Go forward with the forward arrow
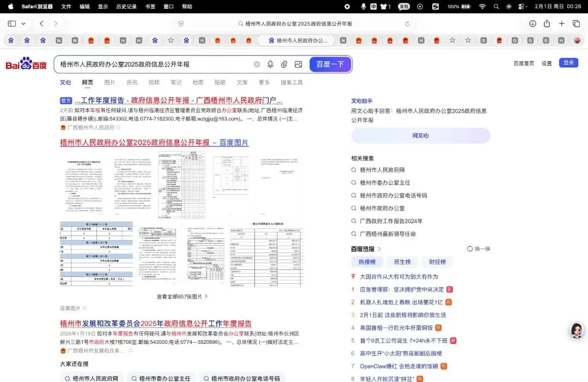 click(56, 23)
